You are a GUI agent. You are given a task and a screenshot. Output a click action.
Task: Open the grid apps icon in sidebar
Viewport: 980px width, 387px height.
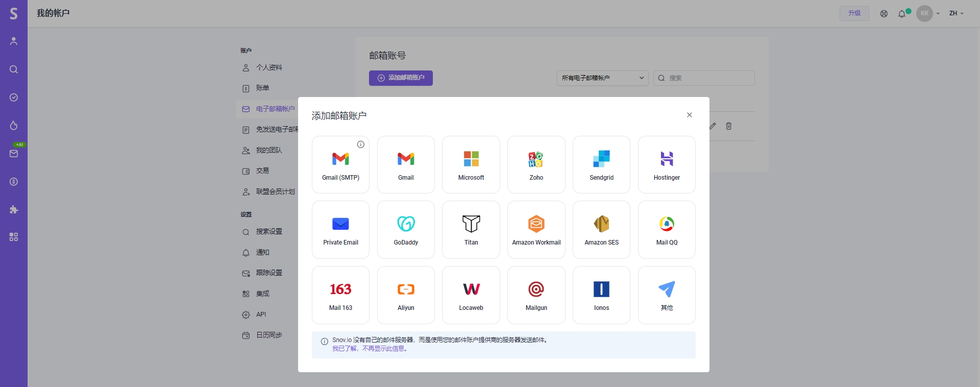(14, 237)
